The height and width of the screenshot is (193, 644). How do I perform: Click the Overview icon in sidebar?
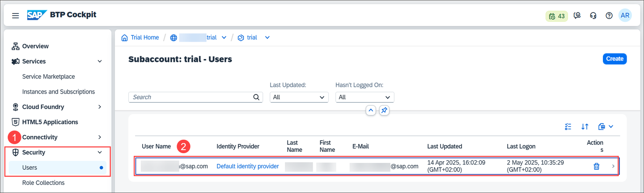coord(15,46)
